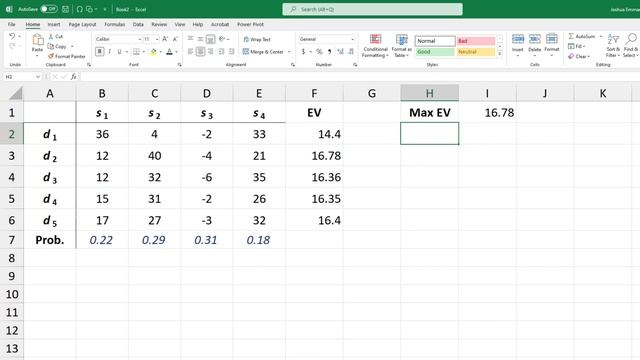Expand the Merge & Center dropdown arrow
The image size is (640, 360).
click(x=289, y=52)
